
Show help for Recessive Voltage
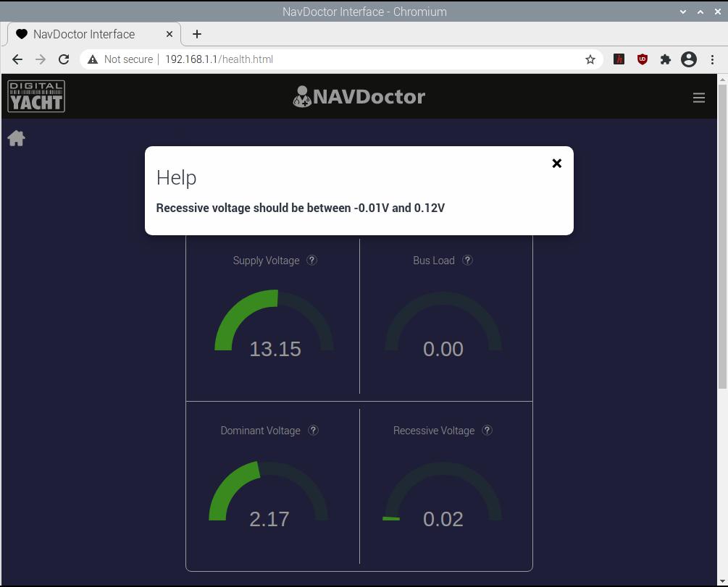coord(487,431)
